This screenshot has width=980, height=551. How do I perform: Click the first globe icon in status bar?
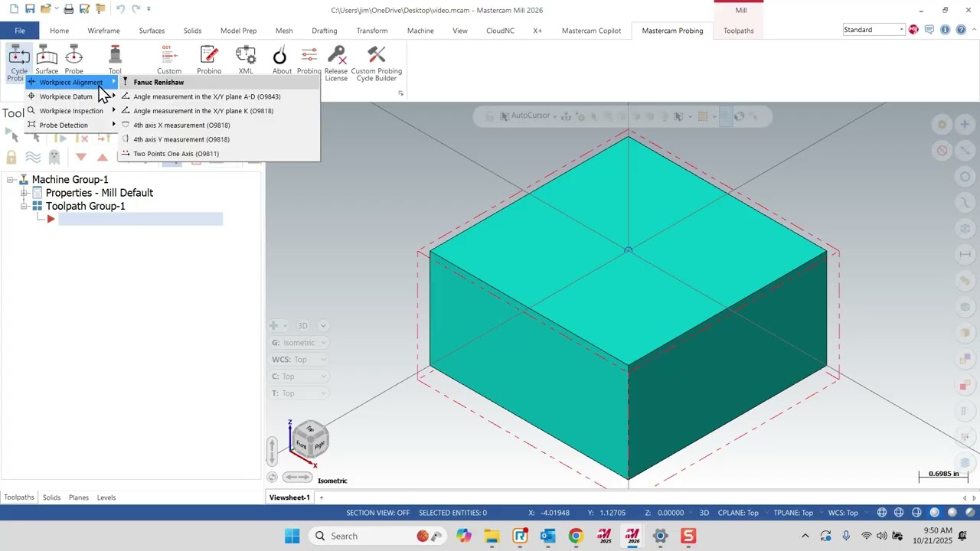882,513
